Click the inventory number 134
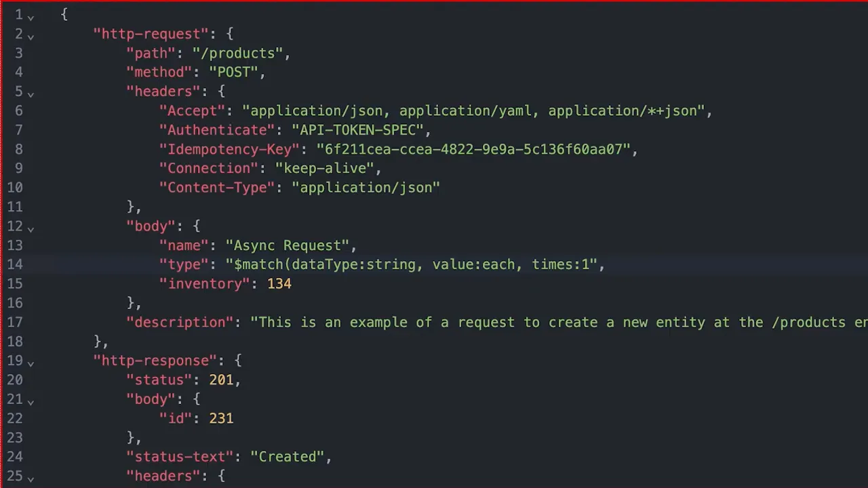Viewport: 868px width, 488px height. pos(279,283)
